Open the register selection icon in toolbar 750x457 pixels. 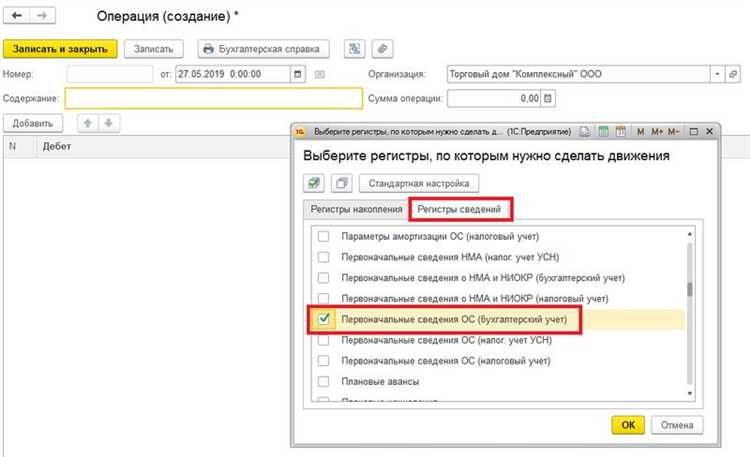[x=354, y=49]
